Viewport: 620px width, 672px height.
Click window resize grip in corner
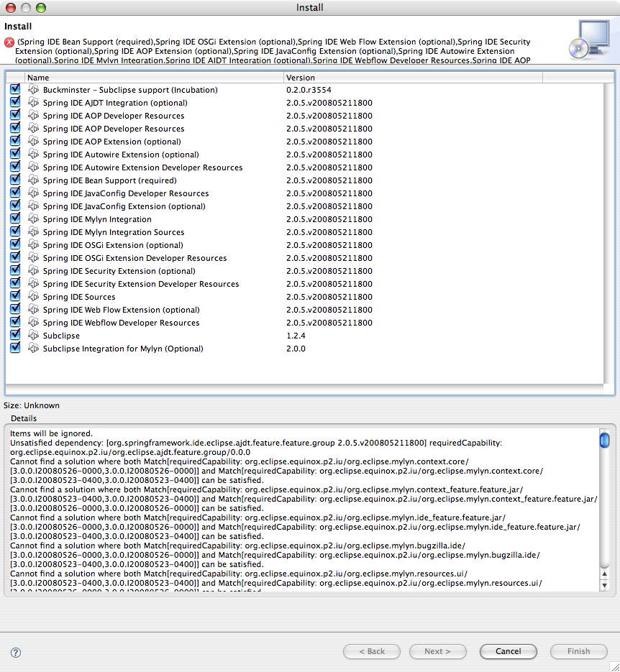(614, 666)
